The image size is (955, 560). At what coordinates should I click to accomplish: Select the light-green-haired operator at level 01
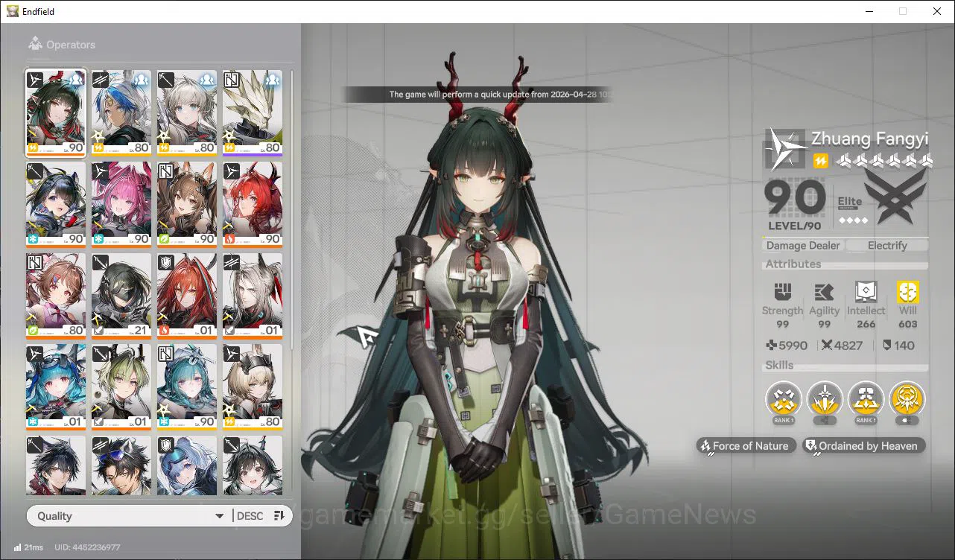121,387
